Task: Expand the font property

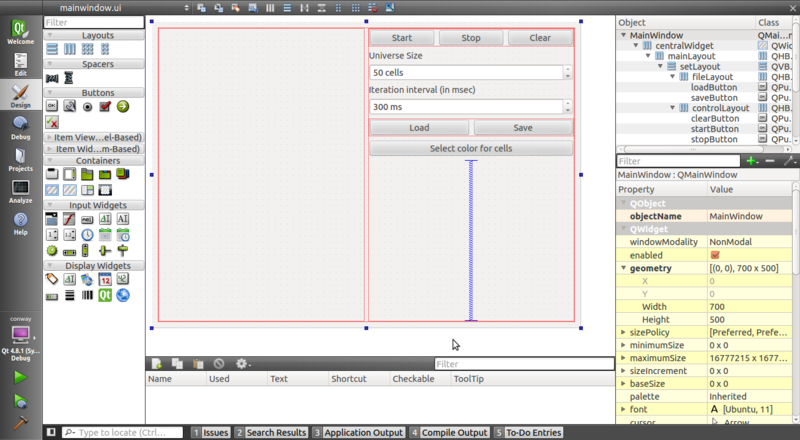Action: 623,409
